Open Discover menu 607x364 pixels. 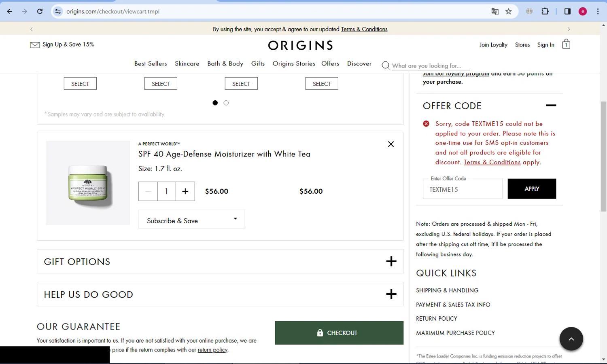(359, 63)
